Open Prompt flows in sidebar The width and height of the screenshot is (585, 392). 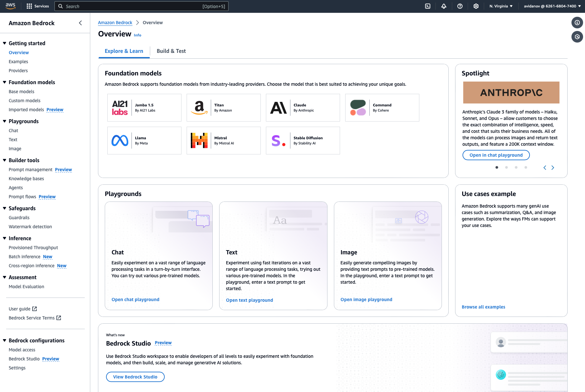pyautogui.click(x=22, y=197)
